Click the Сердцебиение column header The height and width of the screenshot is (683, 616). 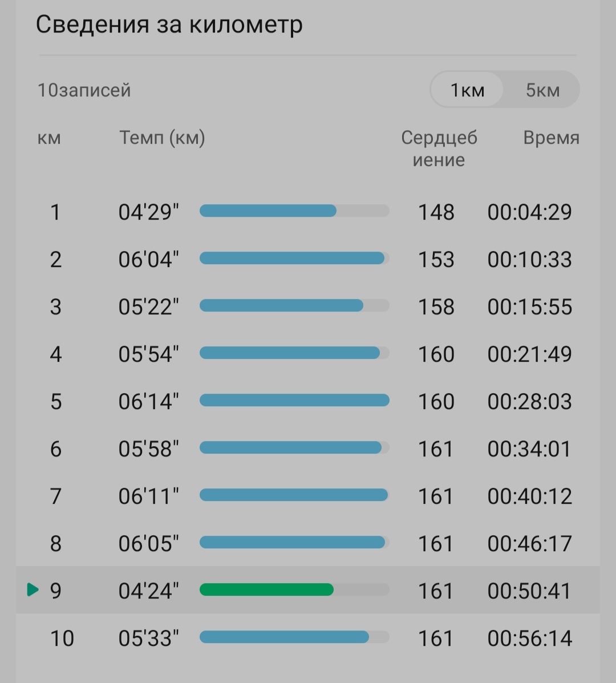click(x=439, y=148)
